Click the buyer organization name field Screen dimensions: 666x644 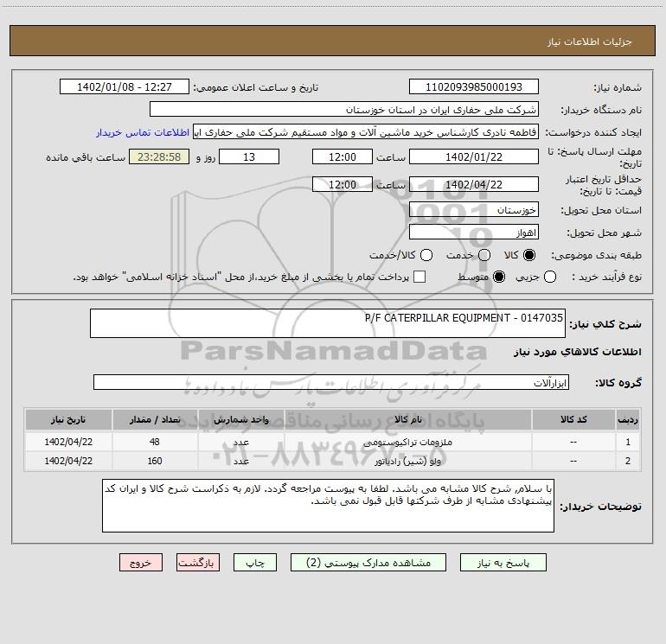[x=344, y=110]
